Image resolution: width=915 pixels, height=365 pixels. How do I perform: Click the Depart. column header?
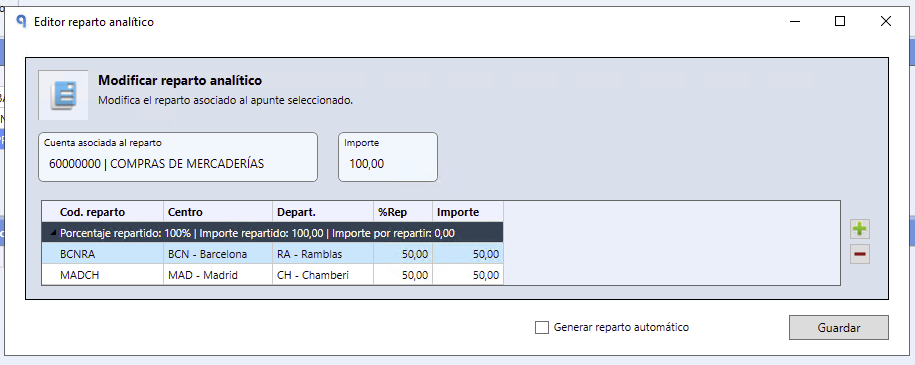tap(323, 212)
